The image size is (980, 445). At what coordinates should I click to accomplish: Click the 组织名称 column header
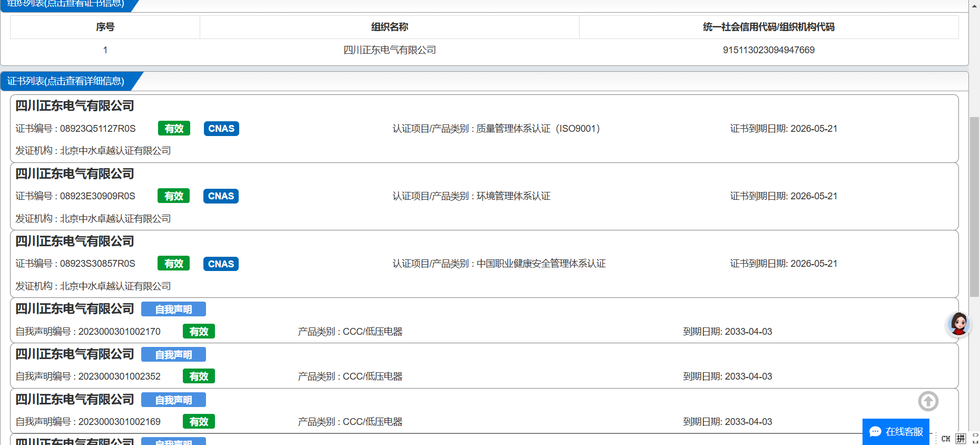point(389,27)
